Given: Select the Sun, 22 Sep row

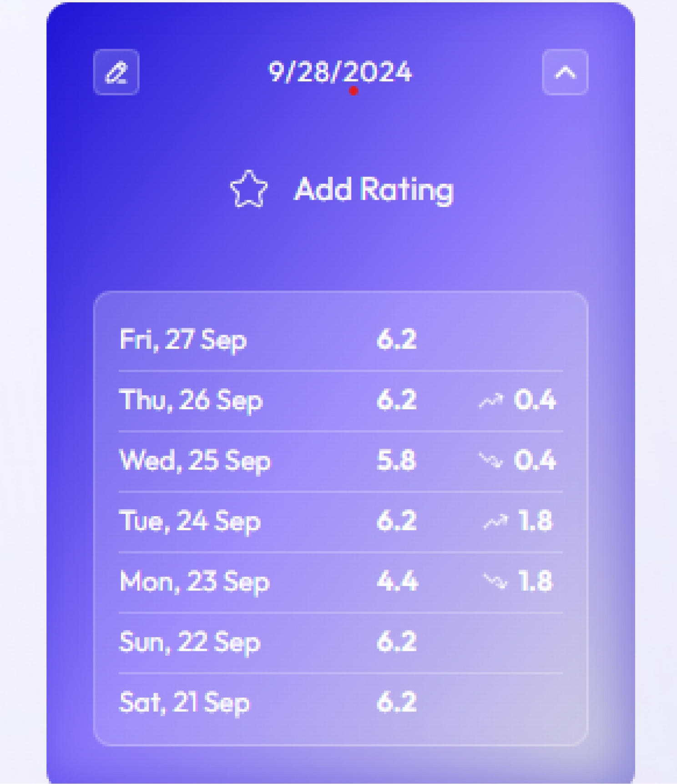Looking at the screenshot, I should [x=340, y=643].
